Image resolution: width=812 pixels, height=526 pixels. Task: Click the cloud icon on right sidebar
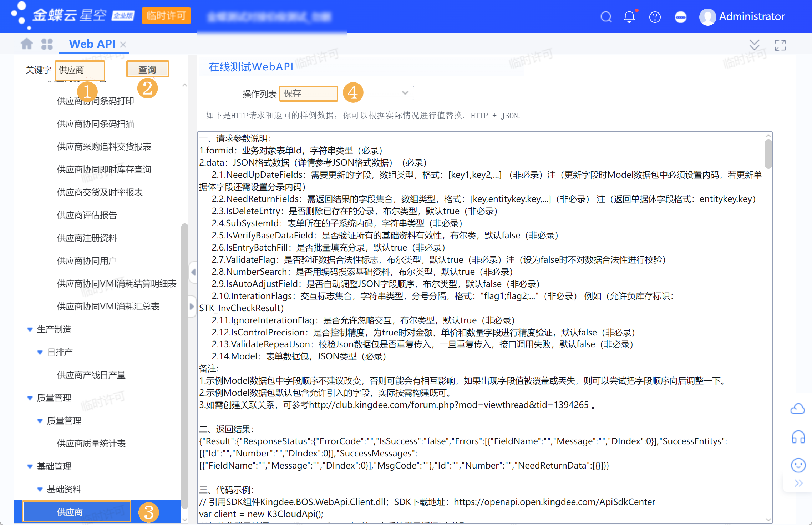[798, 409]
